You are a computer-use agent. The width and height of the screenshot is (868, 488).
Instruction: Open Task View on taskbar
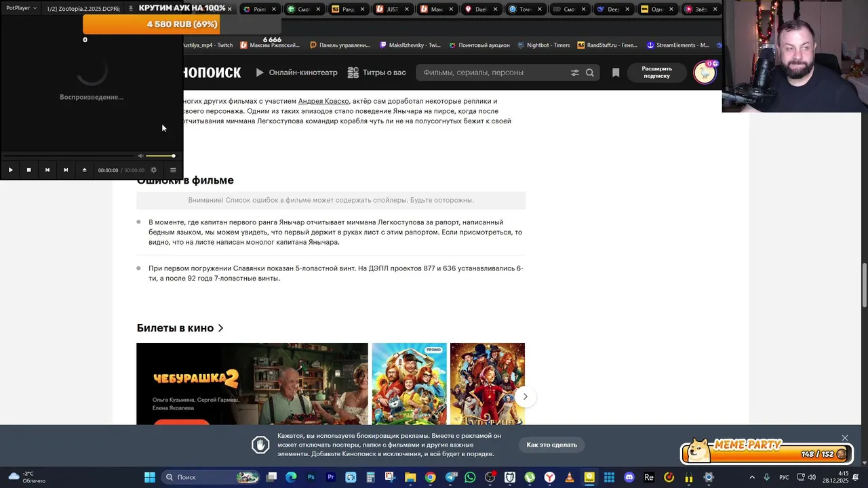tap(271, 477)
